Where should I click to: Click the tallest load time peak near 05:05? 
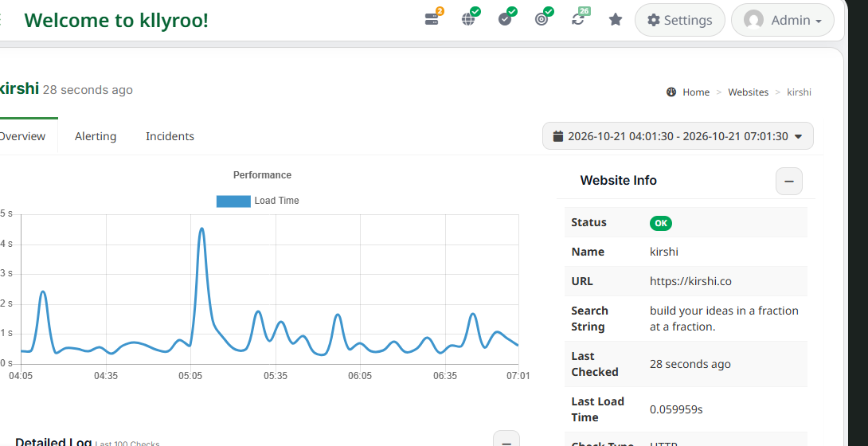click(x=201, y=229)
